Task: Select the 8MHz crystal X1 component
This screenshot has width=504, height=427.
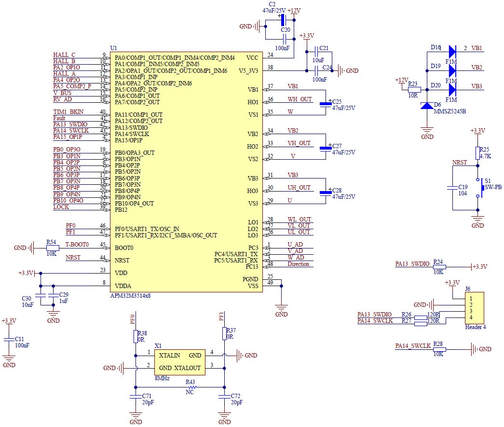Action: pyautogui.click(x=179, y=362)
